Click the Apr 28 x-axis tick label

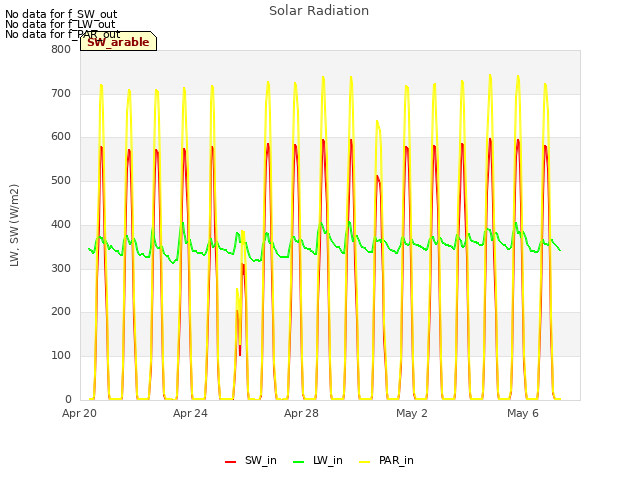coord(301,413)
